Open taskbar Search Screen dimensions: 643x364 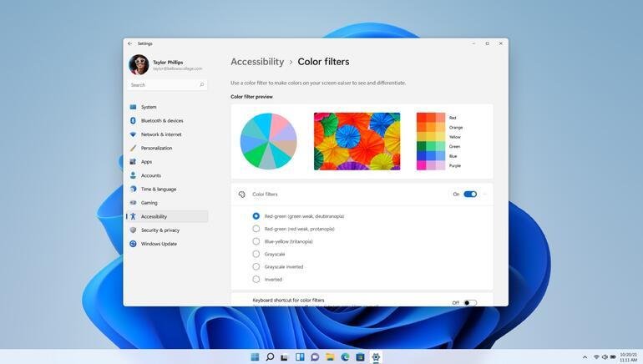(270, 357)
